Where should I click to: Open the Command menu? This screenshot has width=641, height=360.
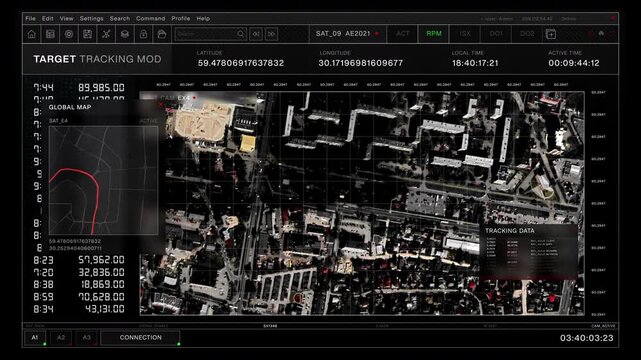click(151, 18)
